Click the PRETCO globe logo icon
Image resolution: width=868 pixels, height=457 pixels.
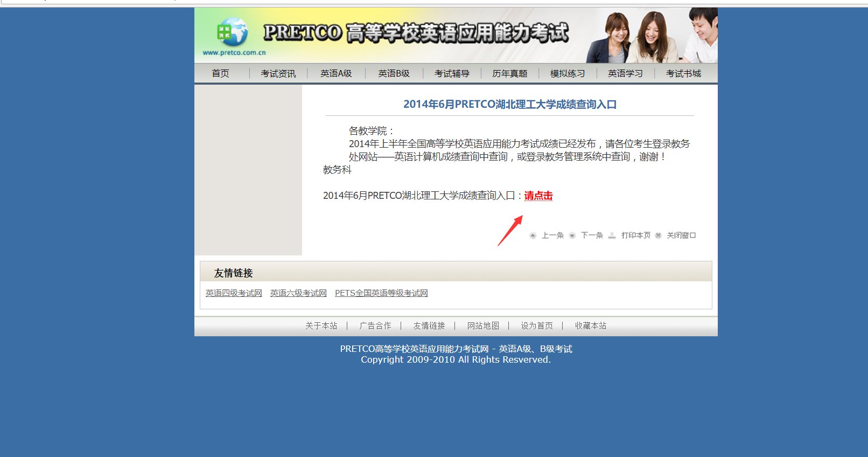232,32
